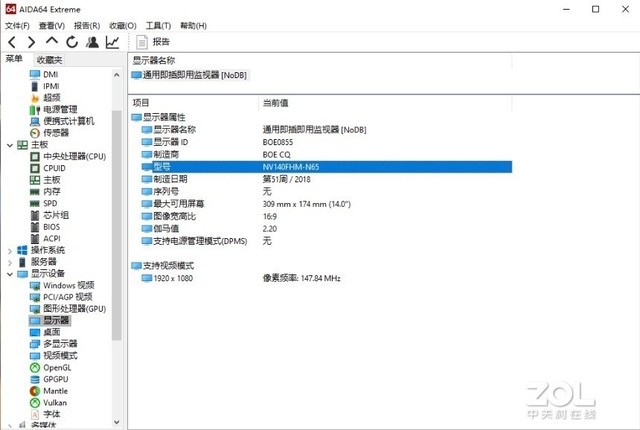
Task: Open the 工具(T) menu
Action: 158,26
